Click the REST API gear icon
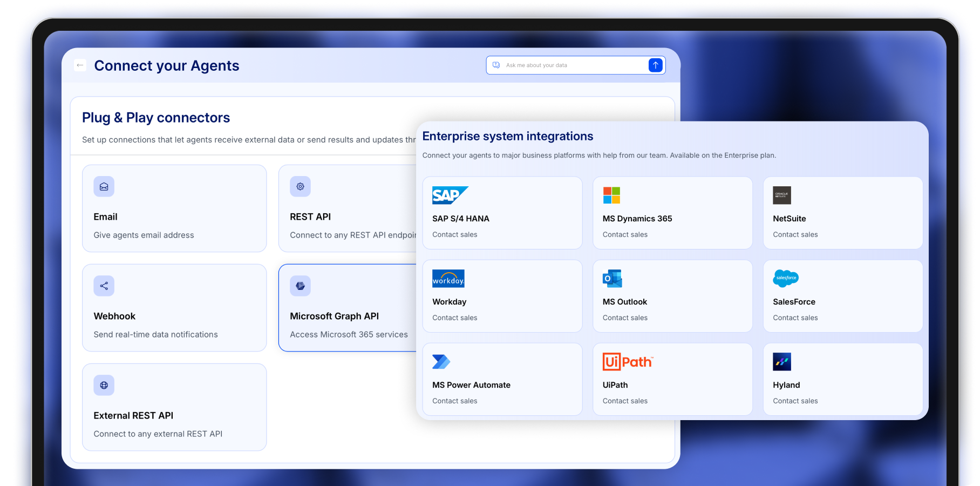980x486 pixels. click(300, 187)
